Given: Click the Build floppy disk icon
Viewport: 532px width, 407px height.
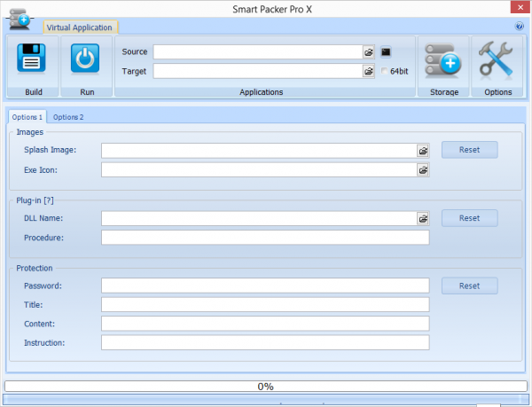Looking at the screenshot, I should click(x=31, y=59).
